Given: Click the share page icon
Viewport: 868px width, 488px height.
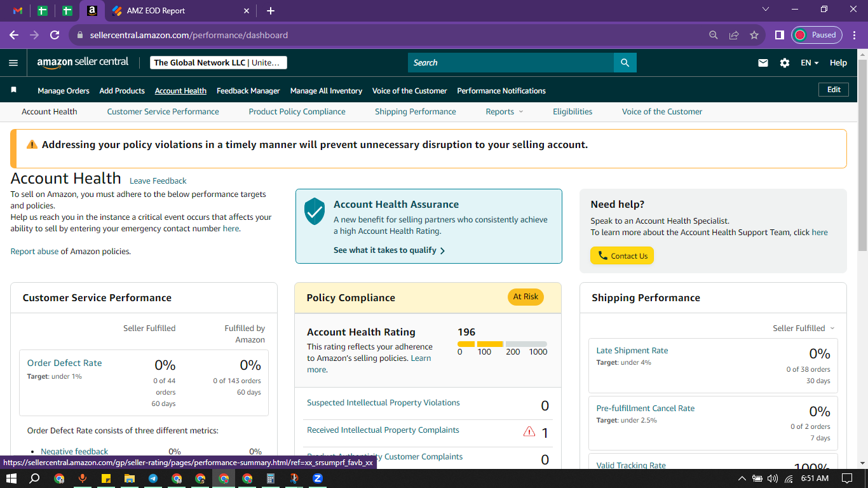Looking at the screenshot, I should pyautogui.click(x=734, y=35).
